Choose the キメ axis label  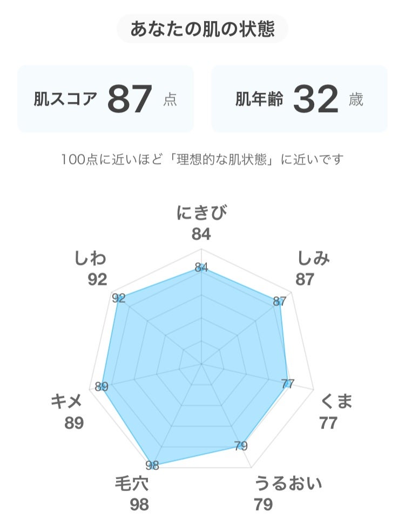[66, 402]
